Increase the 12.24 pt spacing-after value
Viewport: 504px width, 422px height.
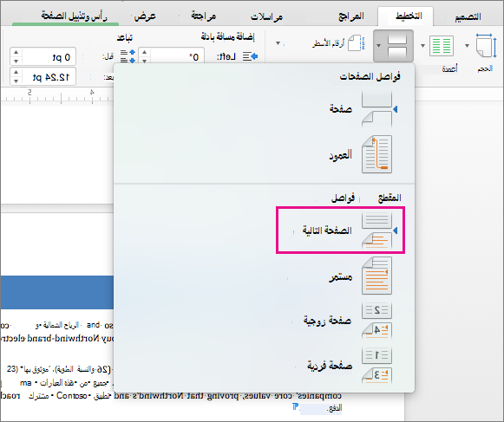pos(16,72)
